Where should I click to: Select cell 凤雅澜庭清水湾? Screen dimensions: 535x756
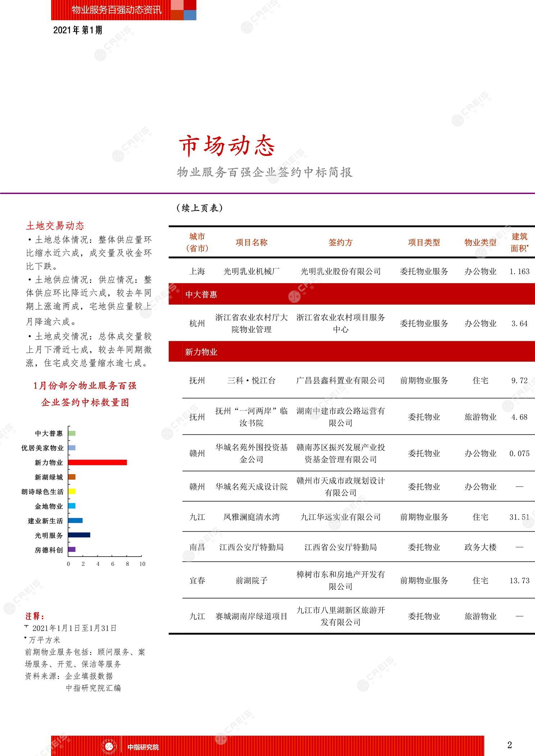click(252, 517)
